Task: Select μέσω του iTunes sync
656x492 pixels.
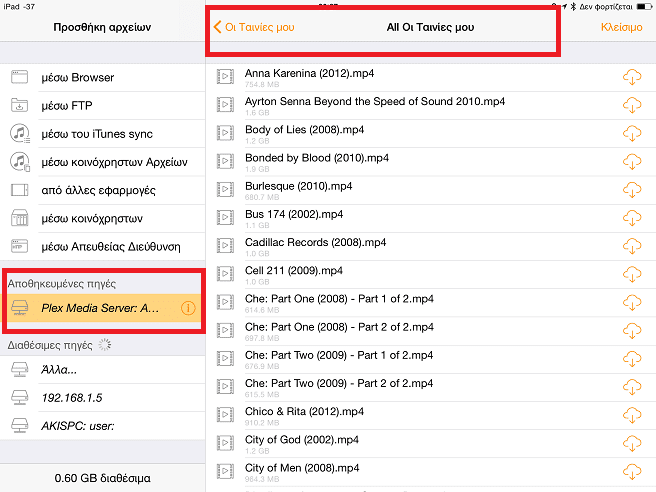Action: 102,133
